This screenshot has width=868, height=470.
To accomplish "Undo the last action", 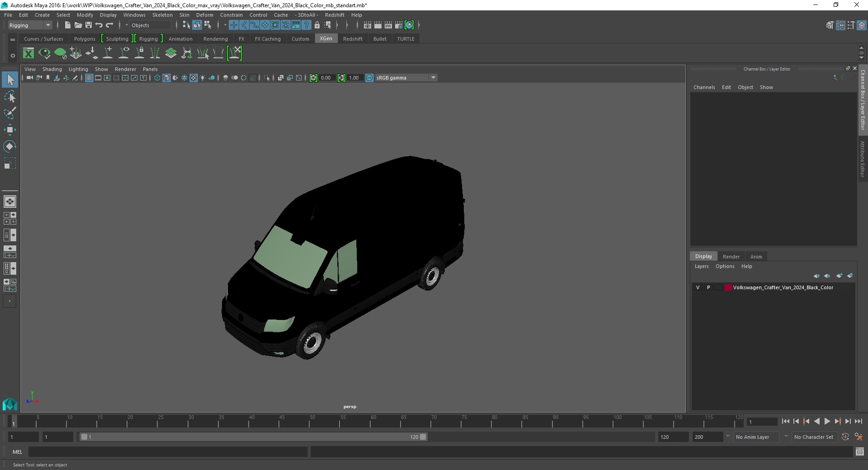I will (99, 25).
